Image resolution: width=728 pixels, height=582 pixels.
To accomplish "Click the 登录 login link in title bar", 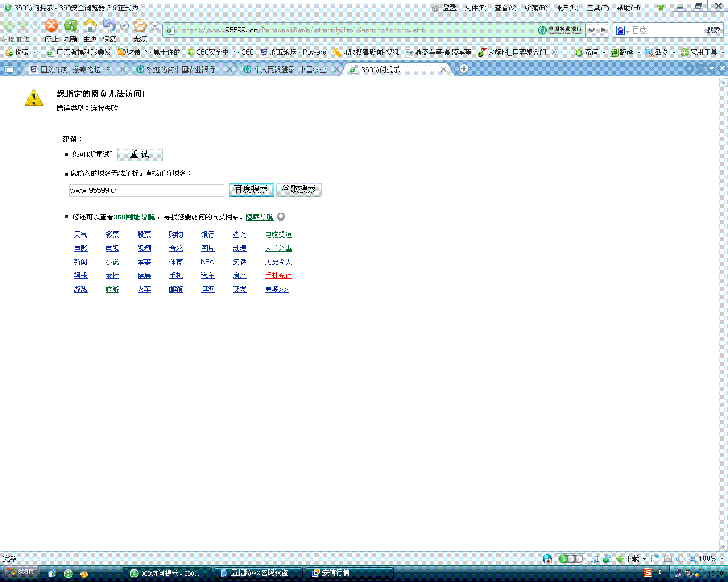I will click(450, 7).
